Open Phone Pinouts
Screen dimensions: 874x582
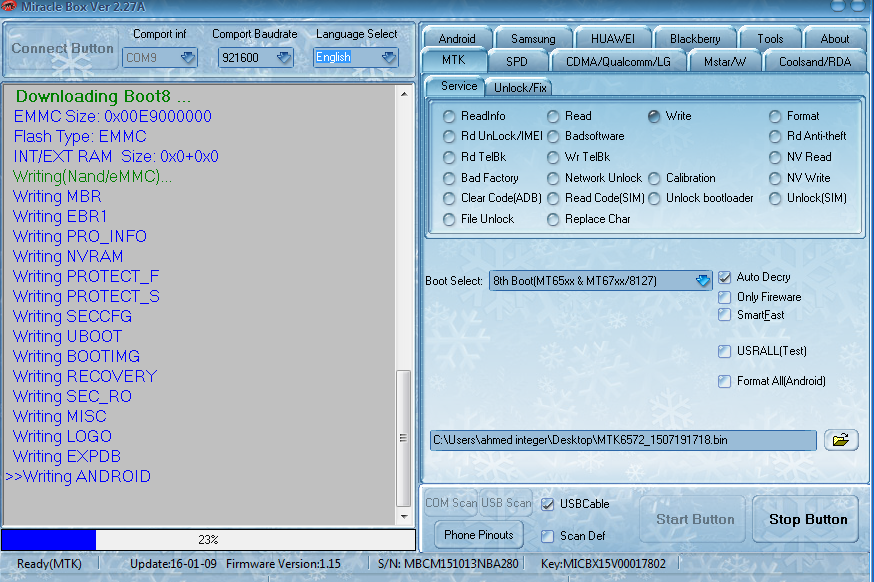(x=479, y=535)
